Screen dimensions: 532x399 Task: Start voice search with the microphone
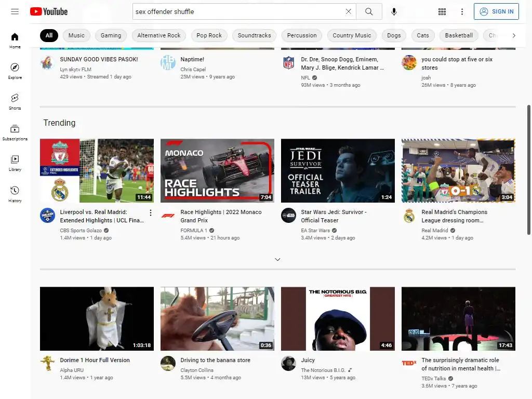394,11
